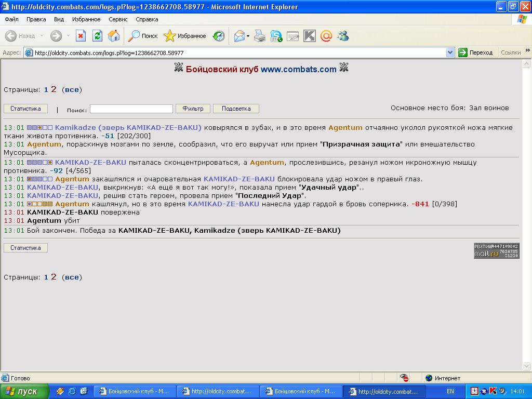Click the vertical scrollbar up arrow
The width and height of the screenshot is (532, 399).
[527, 64]
